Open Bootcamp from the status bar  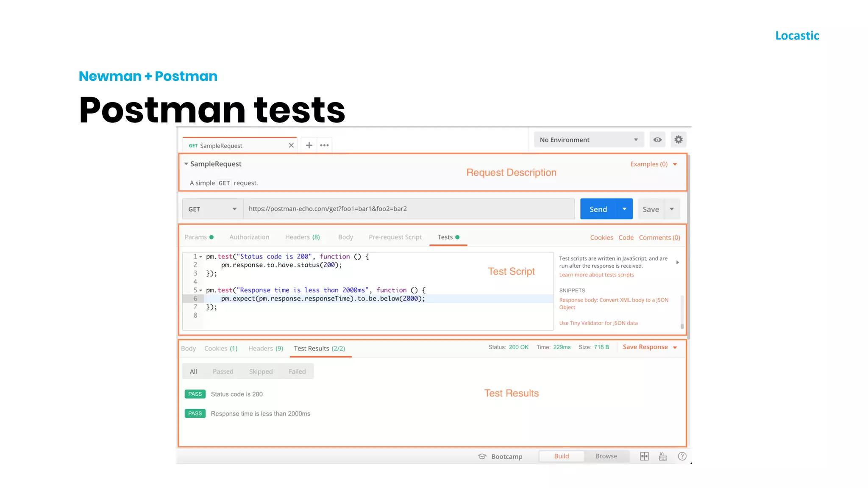[x=500, y=457]
